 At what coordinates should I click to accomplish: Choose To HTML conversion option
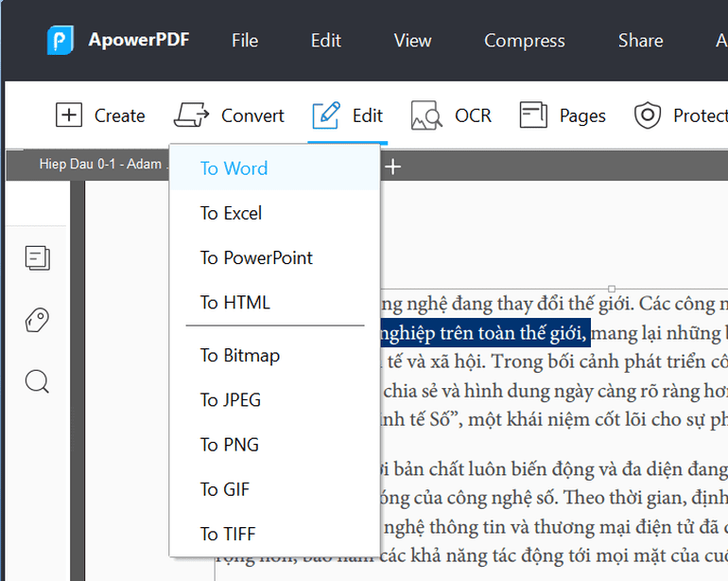275,302
